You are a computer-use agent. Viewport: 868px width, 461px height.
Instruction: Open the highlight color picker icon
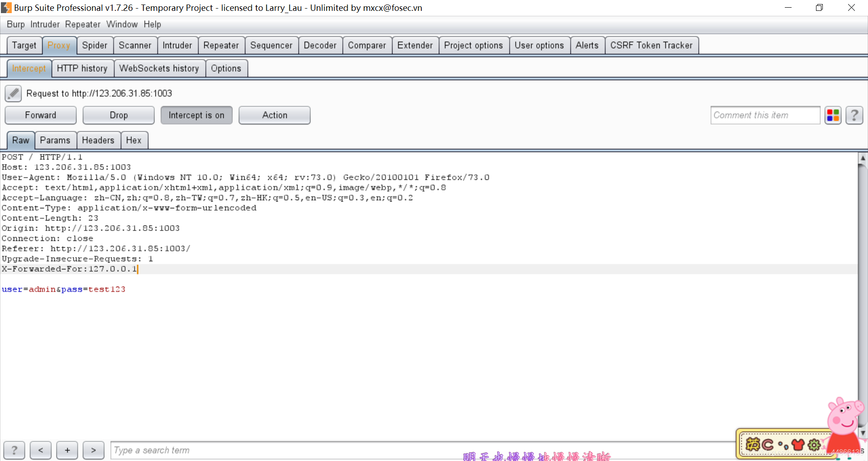click(833, 116)
